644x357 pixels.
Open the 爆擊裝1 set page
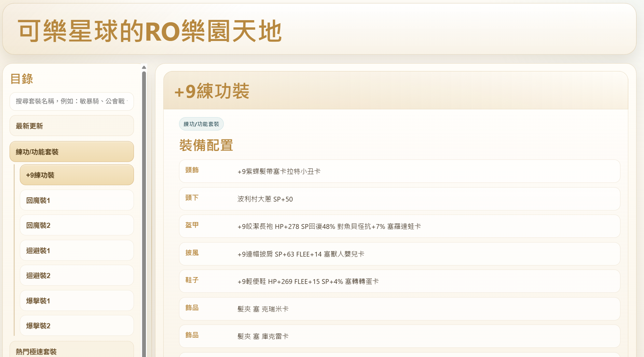[x=77, y=301]
